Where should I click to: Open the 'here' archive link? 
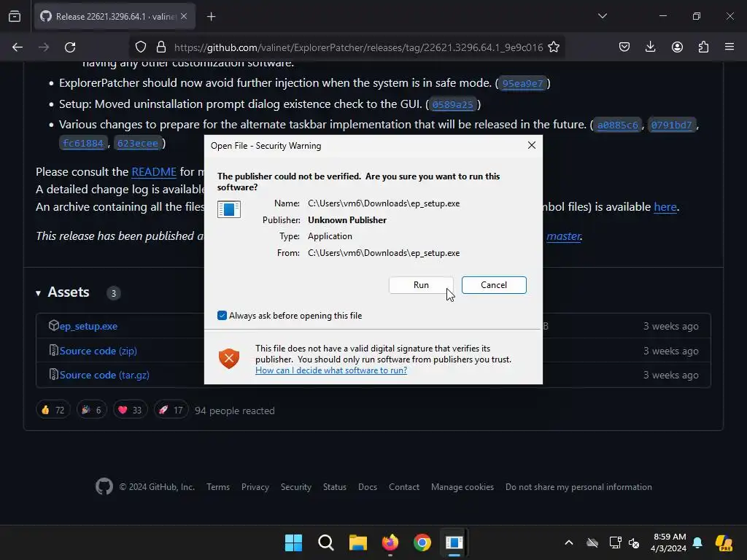665,206
